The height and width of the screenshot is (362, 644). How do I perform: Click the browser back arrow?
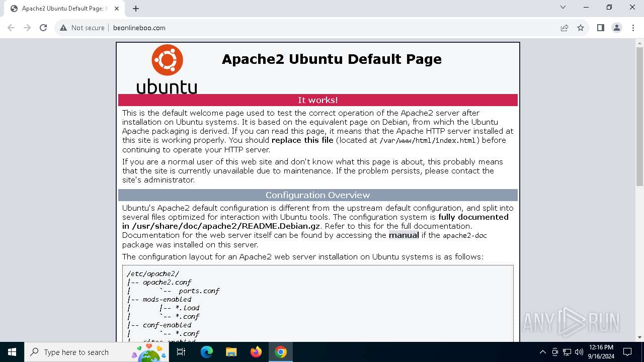tap(11, 28)
